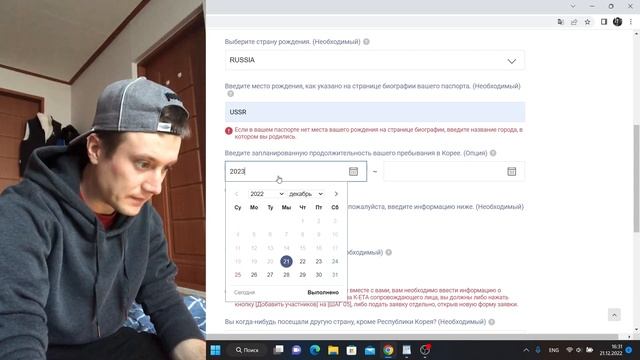Select December 21 in the calendar

286,261
